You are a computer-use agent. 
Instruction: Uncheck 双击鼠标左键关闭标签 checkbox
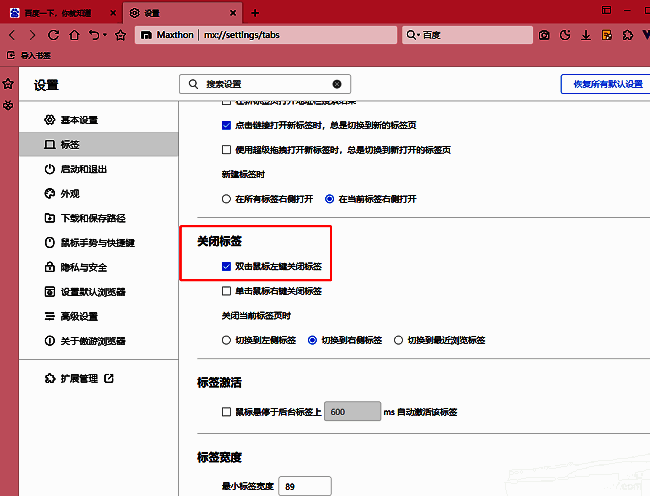point(227,267)
